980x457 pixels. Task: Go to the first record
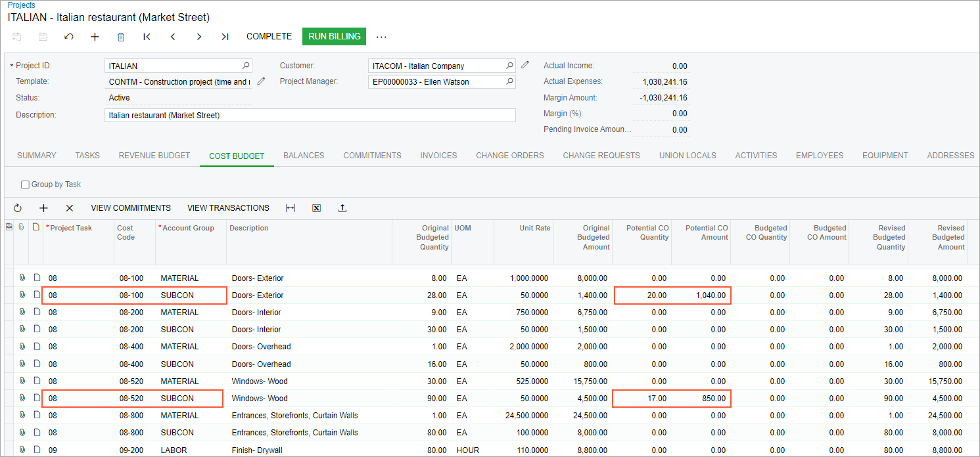(147, 37)
